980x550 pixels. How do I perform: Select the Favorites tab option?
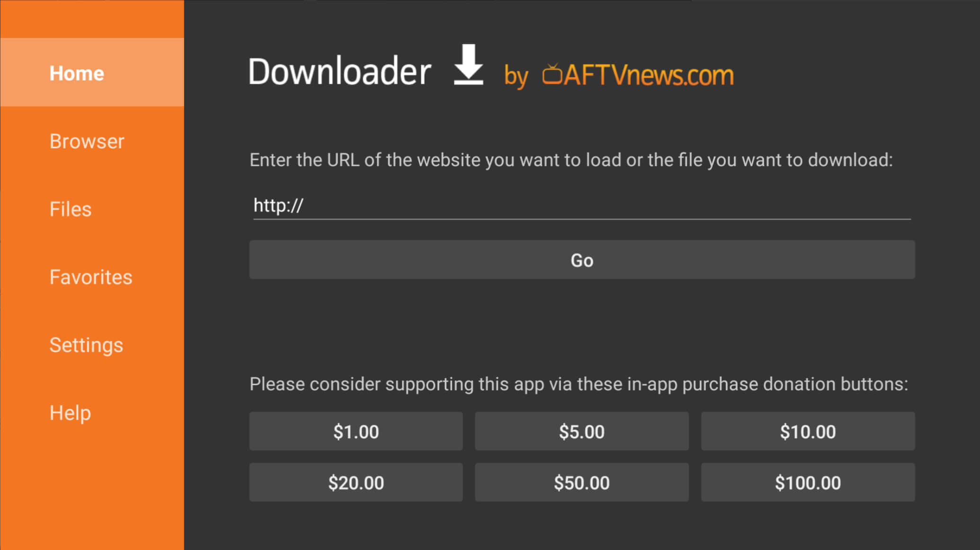pos(90,277)
